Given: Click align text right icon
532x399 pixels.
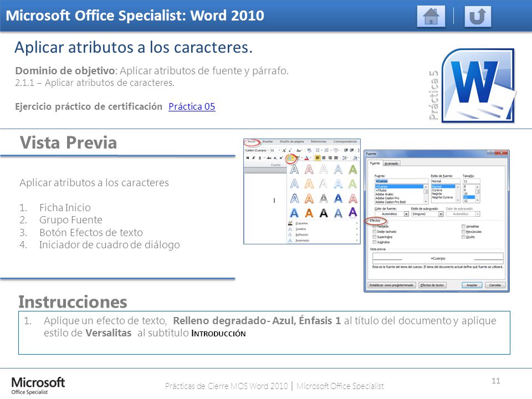Looking at the screenshot, I should 330,158.
